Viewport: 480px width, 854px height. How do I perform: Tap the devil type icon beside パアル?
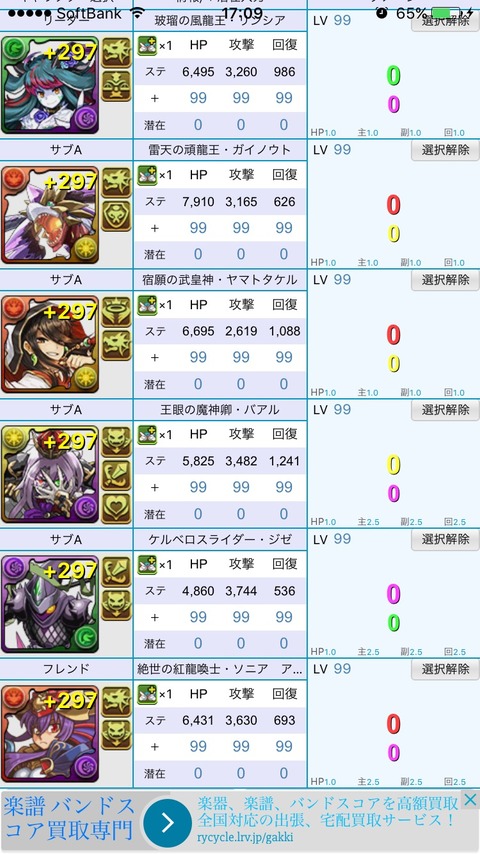116,442
